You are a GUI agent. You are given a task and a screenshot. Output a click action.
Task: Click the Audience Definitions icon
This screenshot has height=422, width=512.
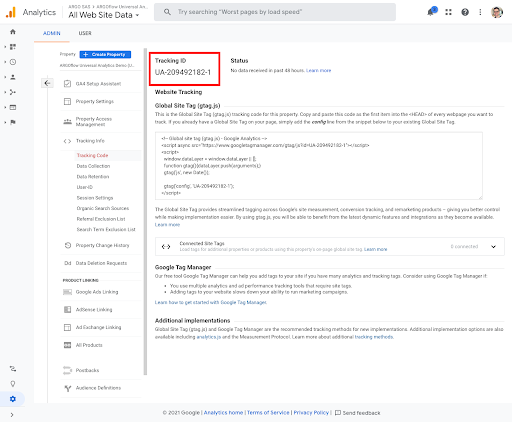pyautogui.click(x=68, y=388)
